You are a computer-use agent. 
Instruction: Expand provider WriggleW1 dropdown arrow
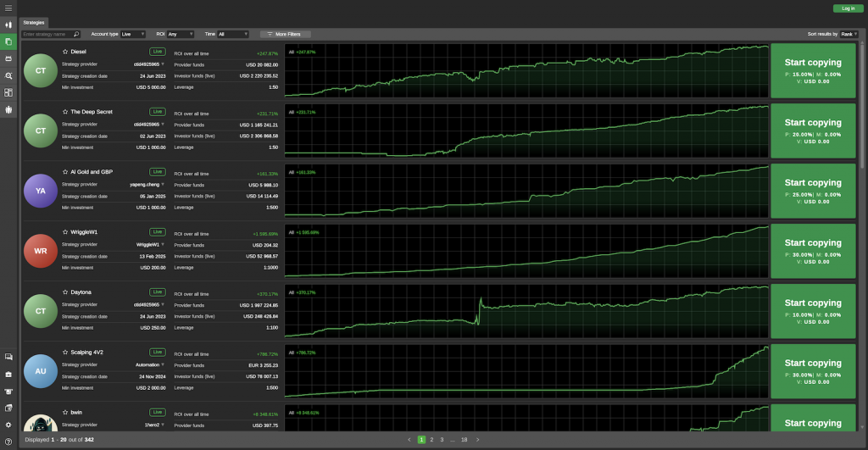163,244
